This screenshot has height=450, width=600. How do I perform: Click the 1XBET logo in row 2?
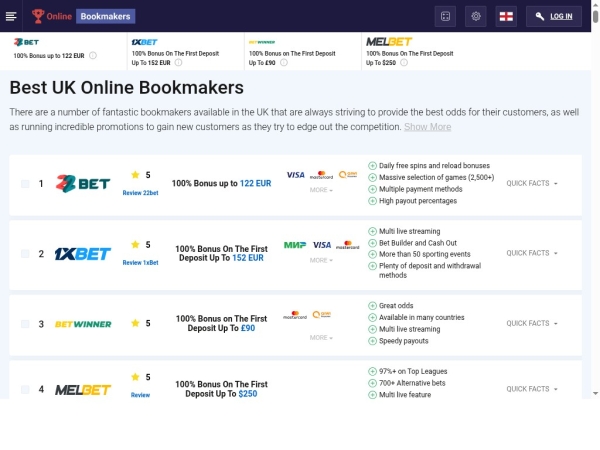(83, 254)
